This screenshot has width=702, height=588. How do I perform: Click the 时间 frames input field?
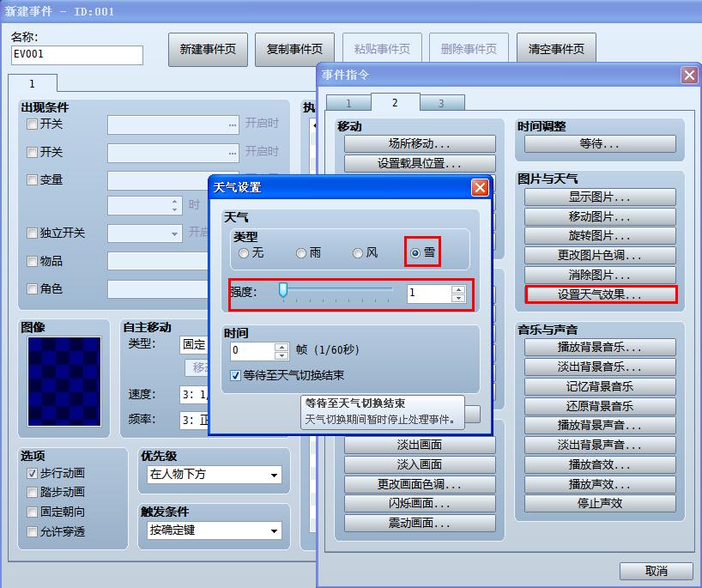pyautogui.click(x=252, y=350)
